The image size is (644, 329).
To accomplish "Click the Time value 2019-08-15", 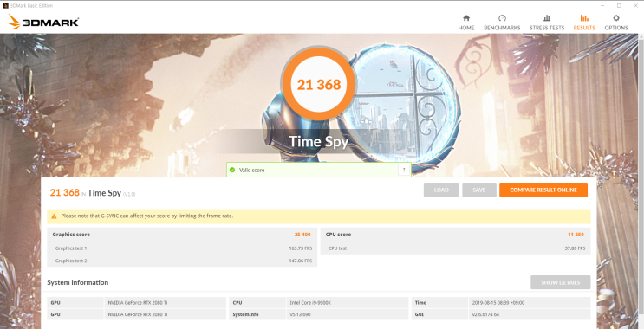I will point(498,303).
